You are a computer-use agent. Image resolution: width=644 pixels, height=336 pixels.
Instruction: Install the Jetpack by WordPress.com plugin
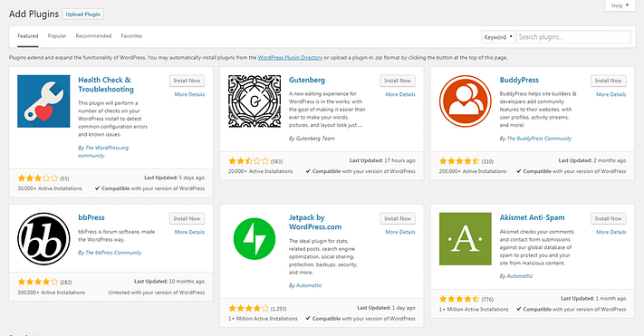click(398, 218)
